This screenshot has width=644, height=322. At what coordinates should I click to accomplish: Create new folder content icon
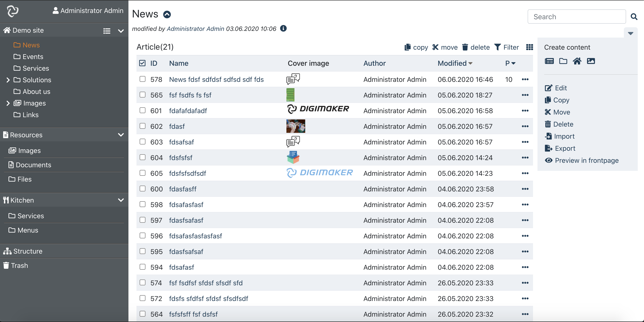[x=563, y=61]
